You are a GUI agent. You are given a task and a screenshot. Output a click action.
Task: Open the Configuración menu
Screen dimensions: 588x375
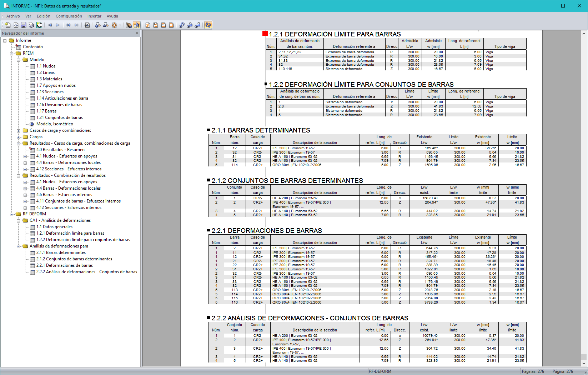(x=69, y=16)
